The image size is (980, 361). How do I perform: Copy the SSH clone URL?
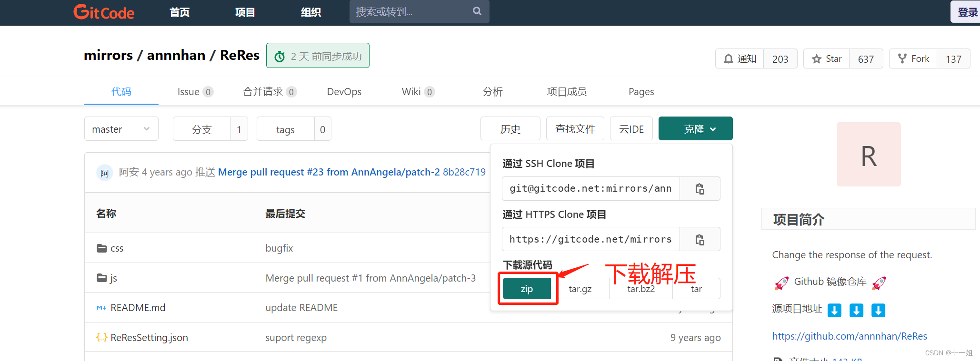700,189
